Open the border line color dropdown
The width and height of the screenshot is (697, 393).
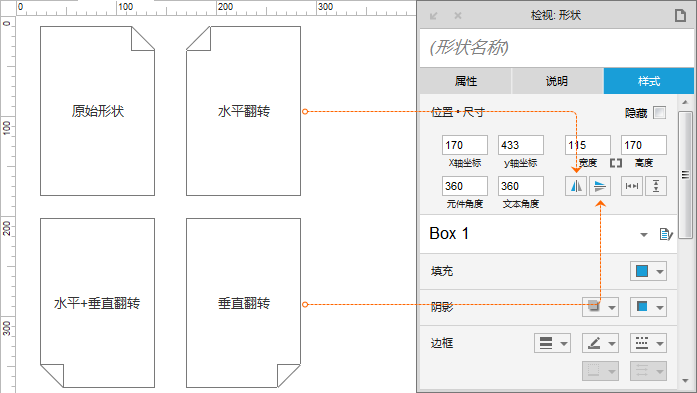point(612,343)
